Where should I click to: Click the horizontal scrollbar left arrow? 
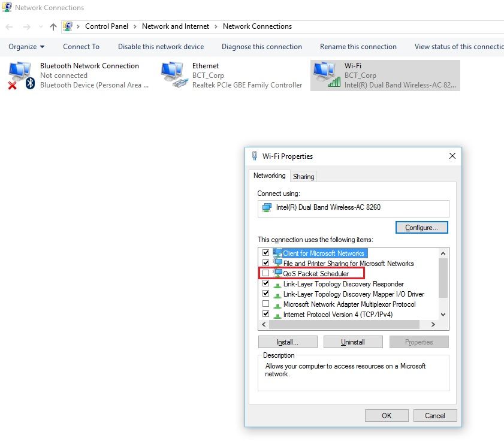click(x=264, y=325)
